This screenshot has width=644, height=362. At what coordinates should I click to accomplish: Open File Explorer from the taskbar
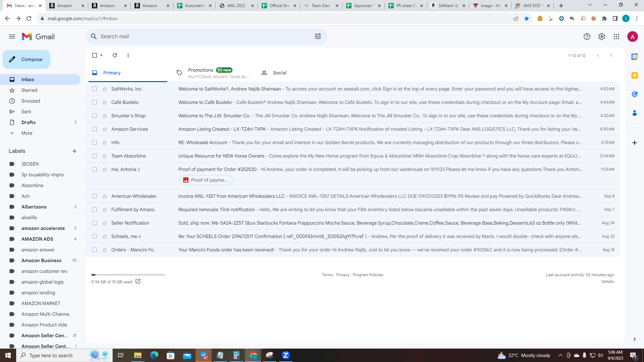pos(138,355)
